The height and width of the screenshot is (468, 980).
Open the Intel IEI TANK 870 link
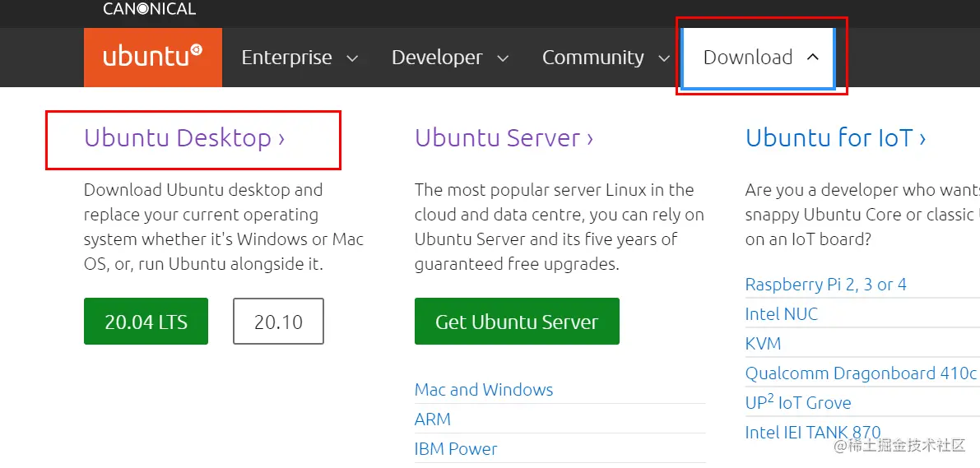tap(812, 433)
